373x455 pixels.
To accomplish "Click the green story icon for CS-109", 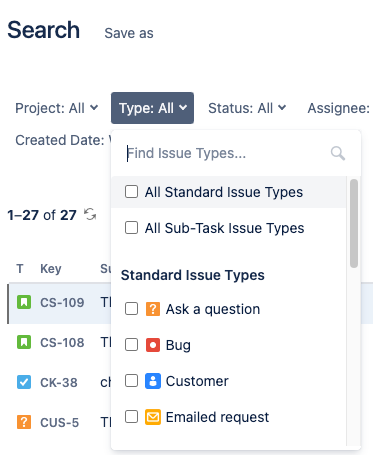I will coord(24,302).
